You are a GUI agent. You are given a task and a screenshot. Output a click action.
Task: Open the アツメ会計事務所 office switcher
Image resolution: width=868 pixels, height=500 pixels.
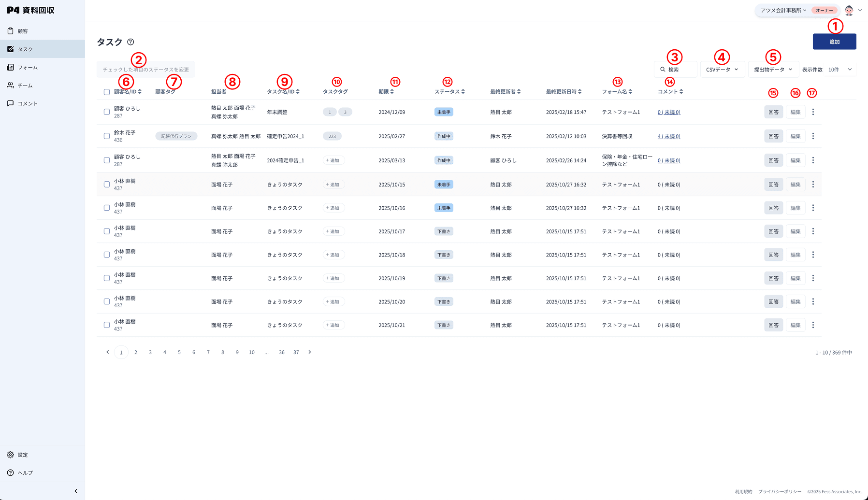click(783, 10)
